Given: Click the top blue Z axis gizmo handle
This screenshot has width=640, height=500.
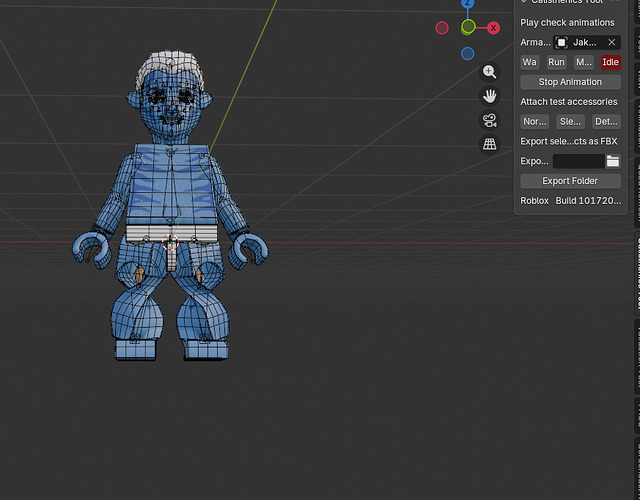Looking at the screenshot, I should pos(467,3).
